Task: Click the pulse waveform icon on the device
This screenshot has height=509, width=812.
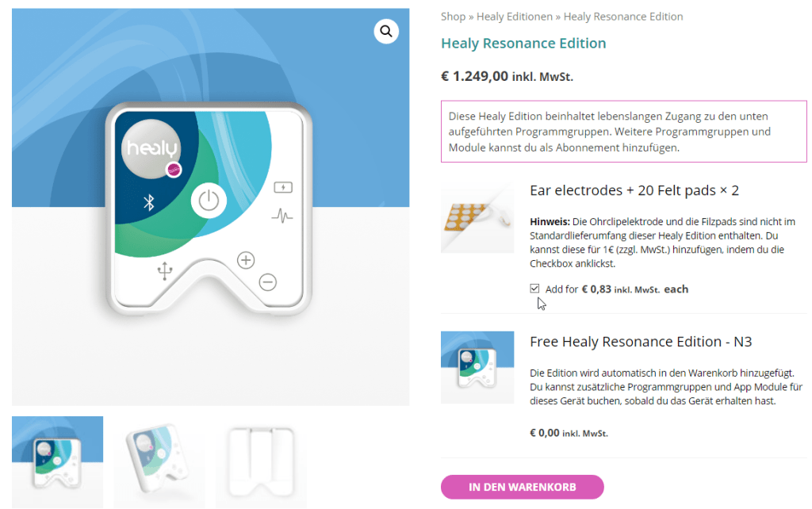Action: 282,215
